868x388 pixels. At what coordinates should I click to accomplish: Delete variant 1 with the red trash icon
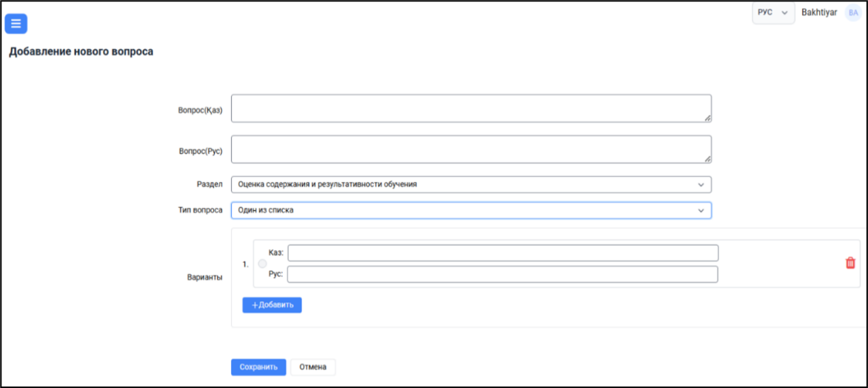(850, 263)
